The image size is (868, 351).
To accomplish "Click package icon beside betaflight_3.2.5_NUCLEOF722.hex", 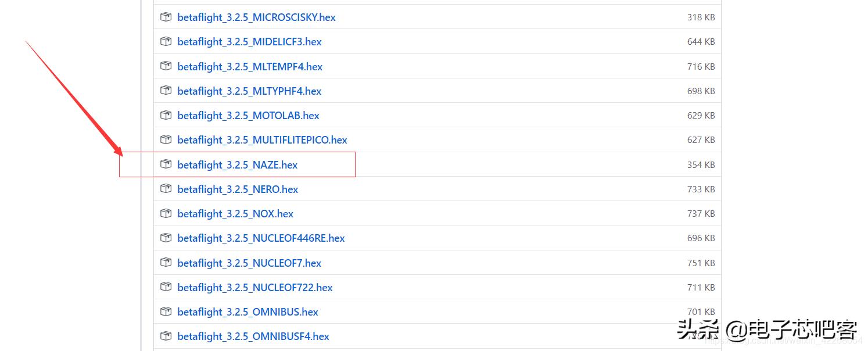I will click(x=166, y=287).
